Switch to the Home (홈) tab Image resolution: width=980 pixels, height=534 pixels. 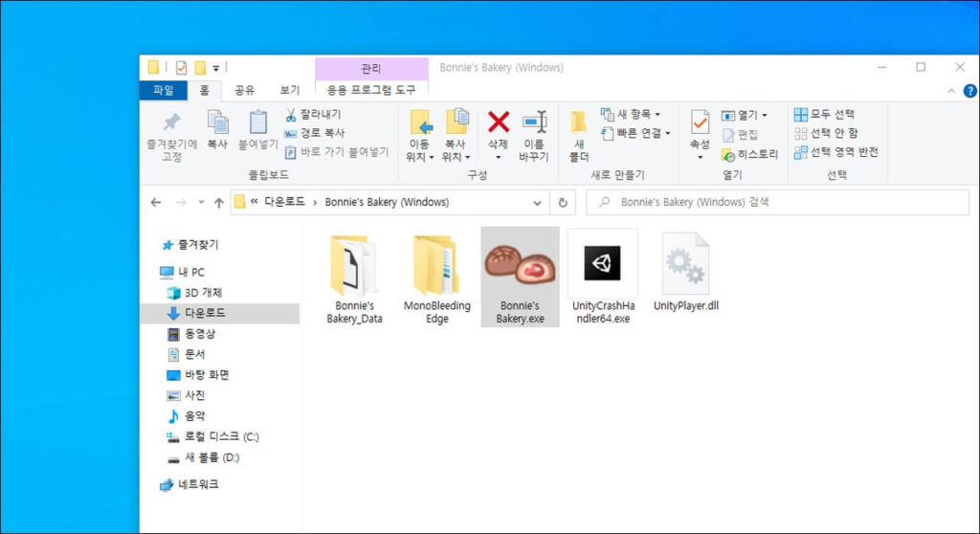coord(205,90)
